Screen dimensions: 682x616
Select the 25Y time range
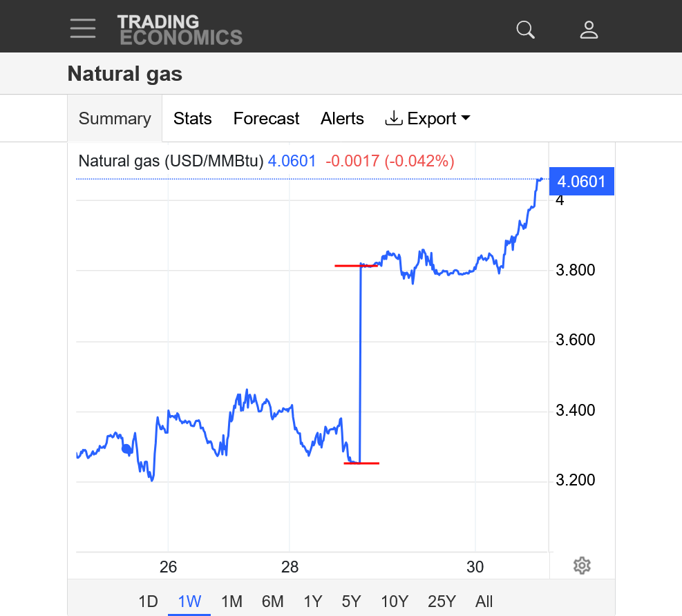tap(442, 601)
